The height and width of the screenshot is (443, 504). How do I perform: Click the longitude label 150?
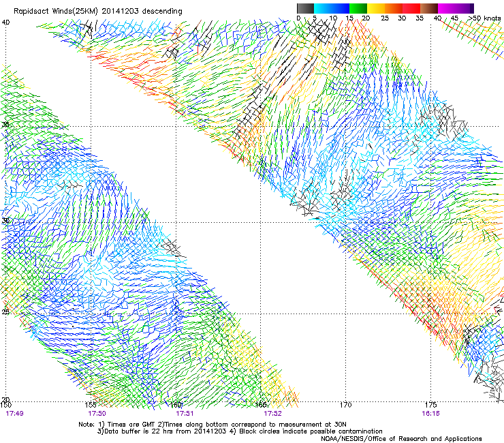5,405
